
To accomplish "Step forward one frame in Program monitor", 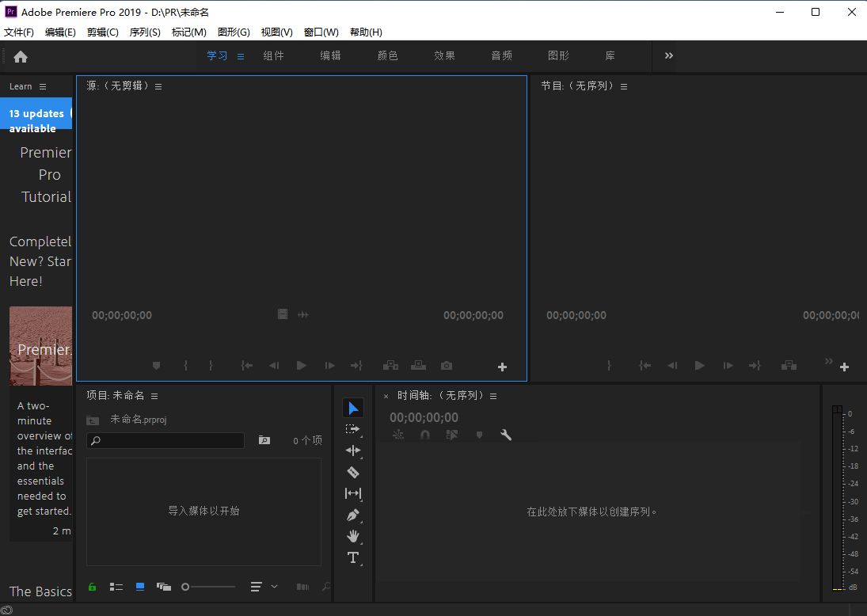I will [x=728, y=366].
